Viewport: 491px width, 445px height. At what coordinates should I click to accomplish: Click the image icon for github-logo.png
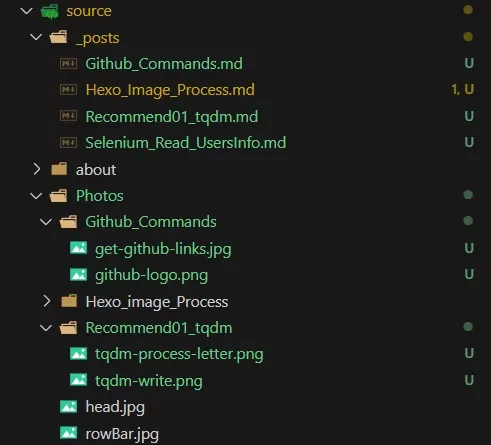click(x=78, y=275)
